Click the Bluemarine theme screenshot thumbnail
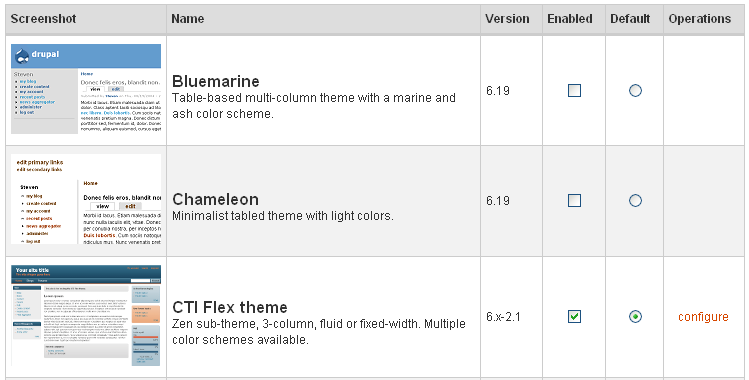Image resolution: width=749 pixels, height=380 pixels. point(86,89)
